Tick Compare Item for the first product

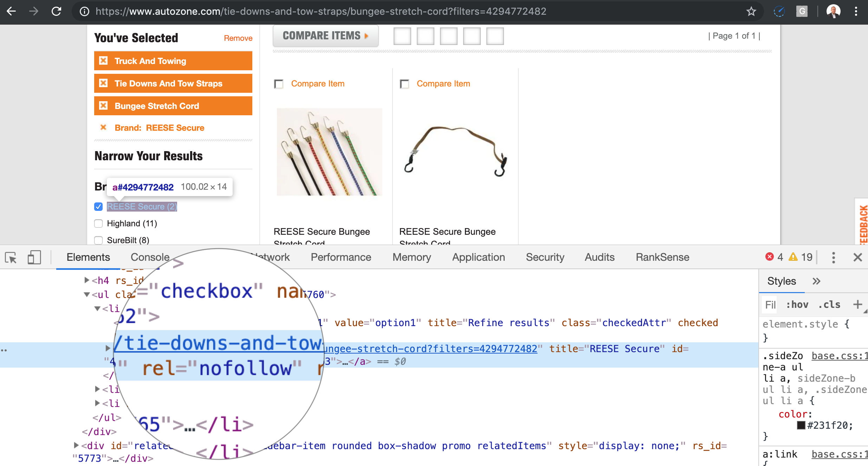[279, 84]
